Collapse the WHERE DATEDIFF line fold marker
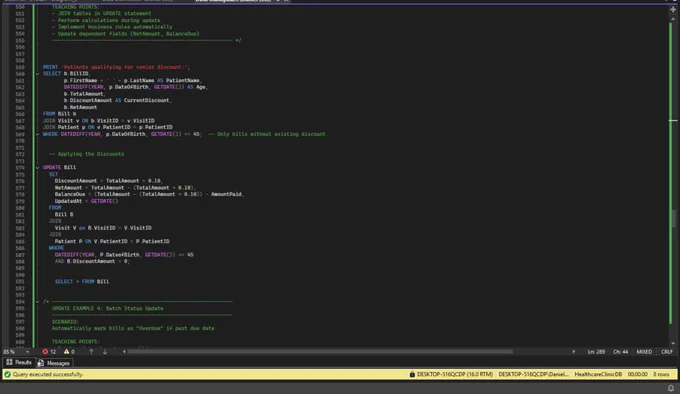This screenshot has width=680, height=394. (x=37, y=134)
